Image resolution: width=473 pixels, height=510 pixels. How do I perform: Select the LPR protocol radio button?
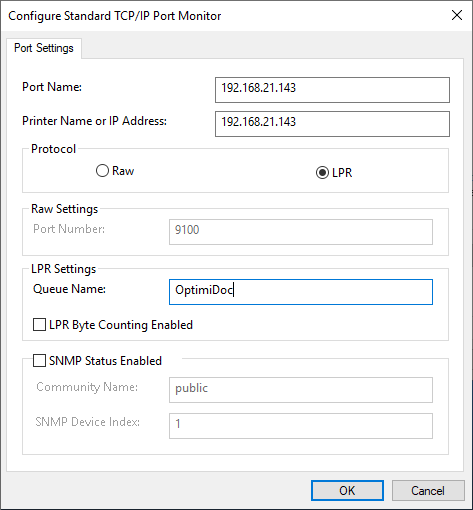click(322, 173)
